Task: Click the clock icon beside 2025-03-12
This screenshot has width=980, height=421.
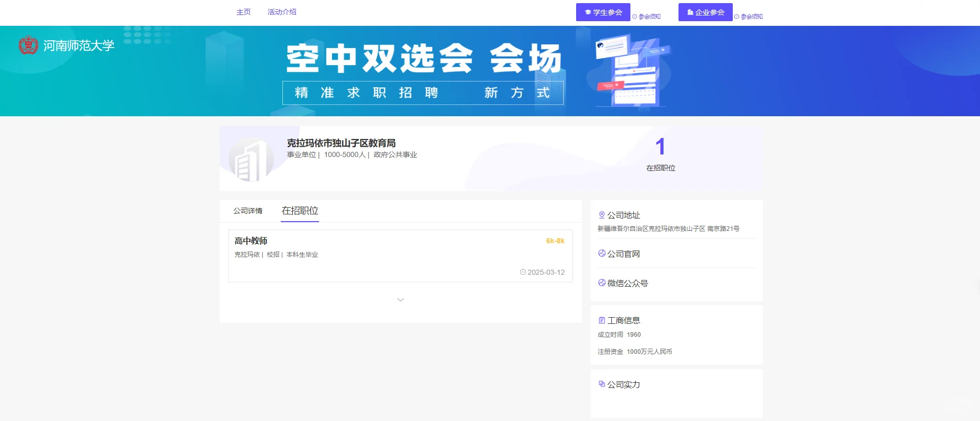Action: tap(523, 272)
